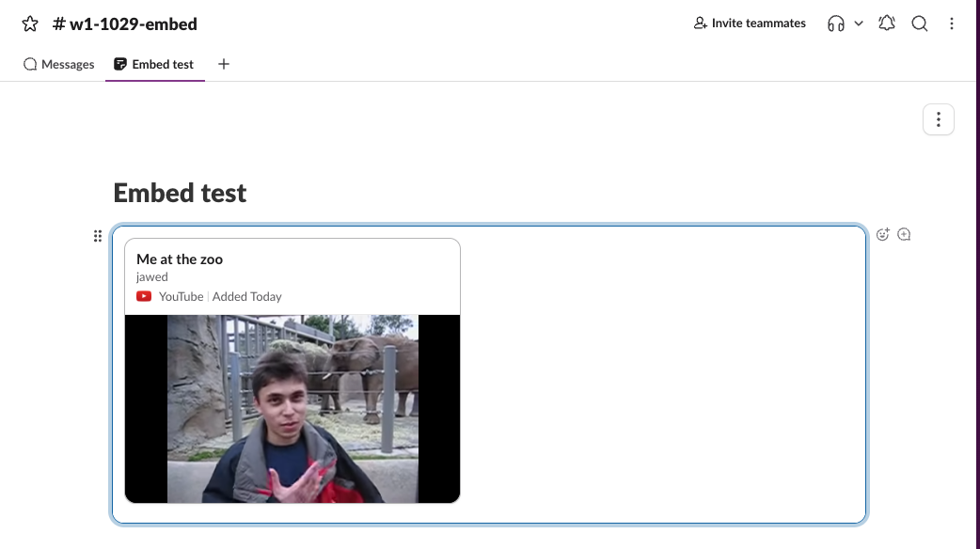Add a new tab with the plus icon
Image resolution: width=980 pixels, height=549 pixels.
pos(224,64)
